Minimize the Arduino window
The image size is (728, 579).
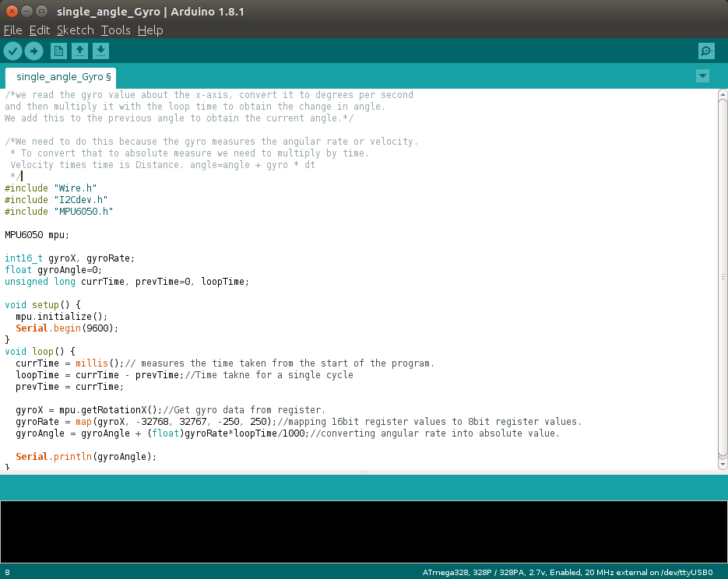click(x=27, y=11)
